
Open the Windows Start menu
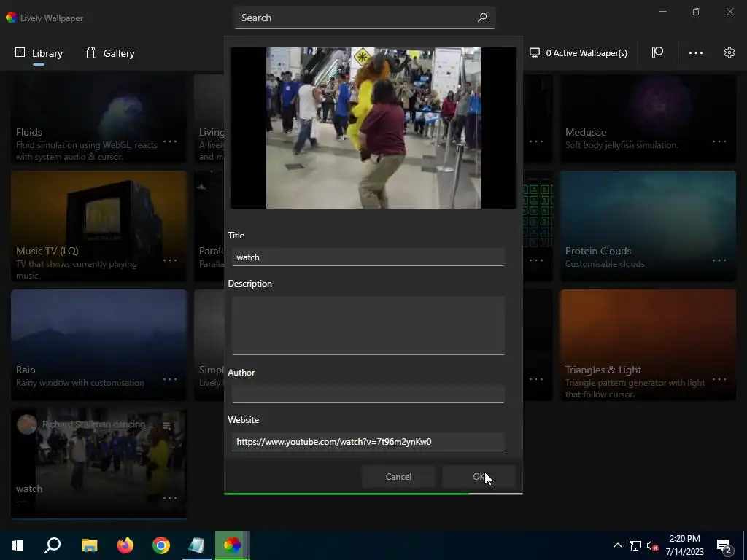click(x=18, y=545)
